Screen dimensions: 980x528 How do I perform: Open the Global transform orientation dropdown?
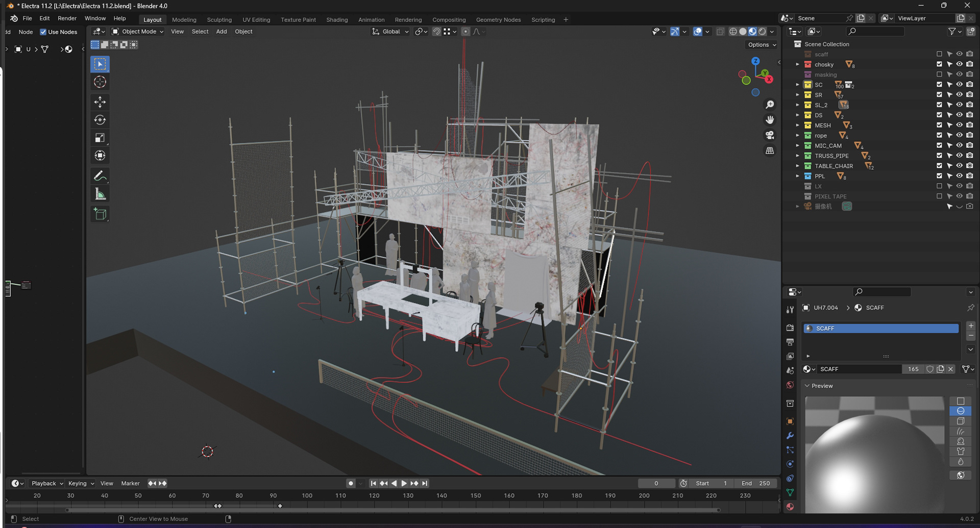pos(390,32)
